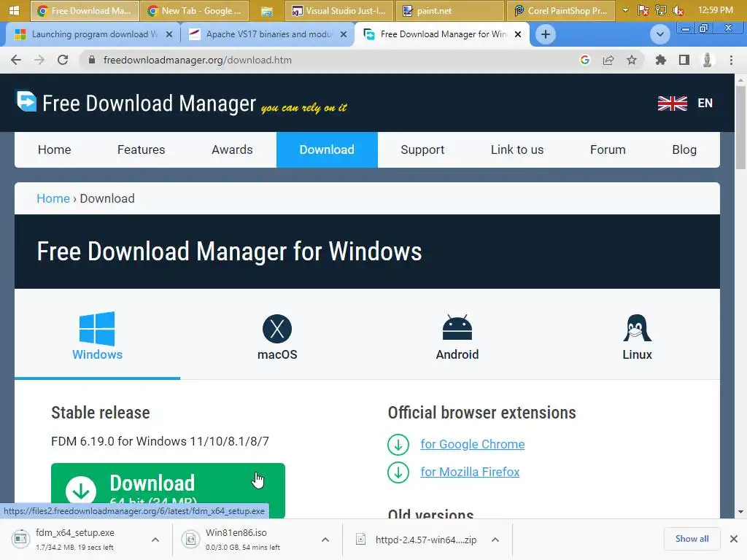Expand options for httpd-2.4.57-win64 zip download
The image size is (747, 560).
pyautogui.click(x=495, y=539)
